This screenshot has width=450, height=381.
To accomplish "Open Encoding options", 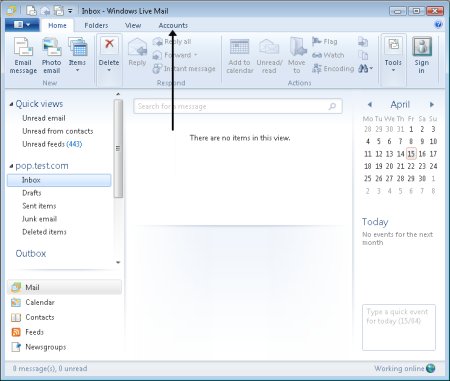I will click(x=333, y=69).
